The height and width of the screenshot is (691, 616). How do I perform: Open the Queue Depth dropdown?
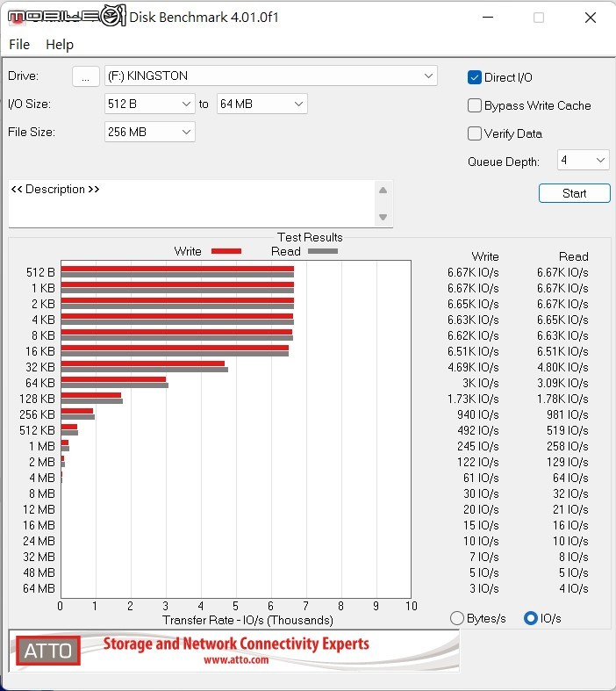coord(583,160)
